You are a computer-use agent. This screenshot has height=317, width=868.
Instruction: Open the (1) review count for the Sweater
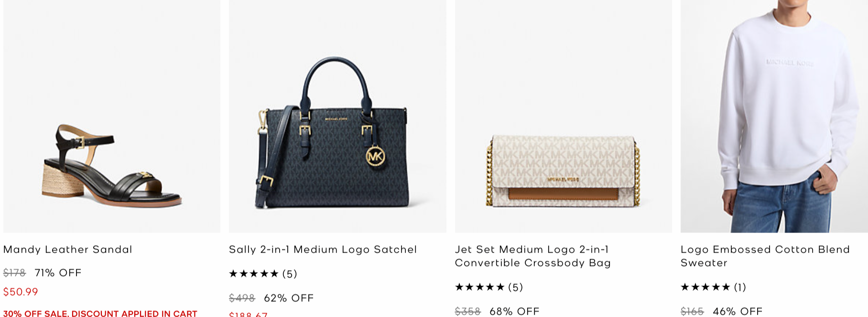[740, 287]
